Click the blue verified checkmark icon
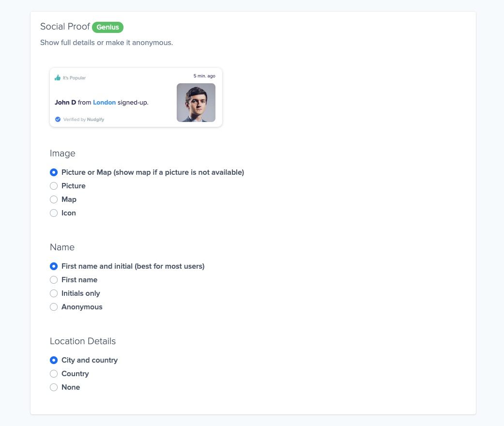Image resolution: width=504 pixels, height=426 pixels. pos(58,119)
